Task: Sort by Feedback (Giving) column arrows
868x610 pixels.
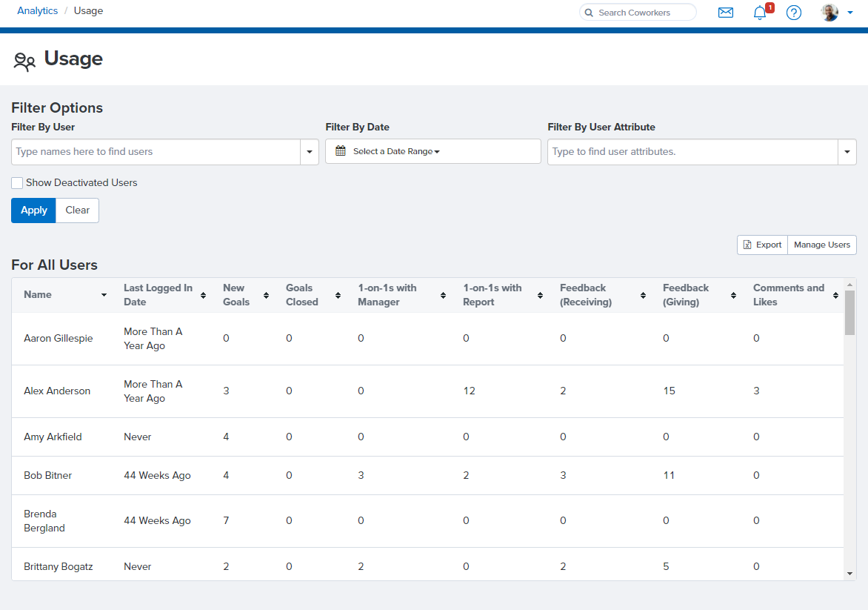Action: [733, 295]
